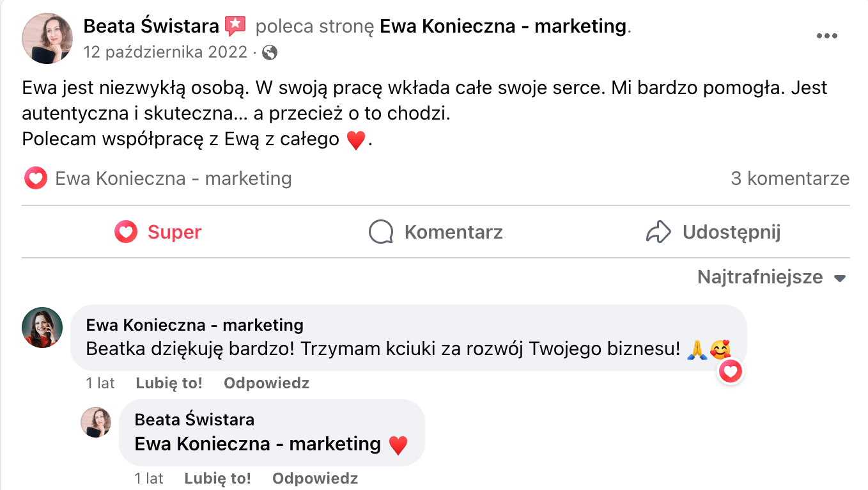This screenshot has width=868, height=490.
Task: Toggle the Super reaction on the post
Action: pos(158,232)
